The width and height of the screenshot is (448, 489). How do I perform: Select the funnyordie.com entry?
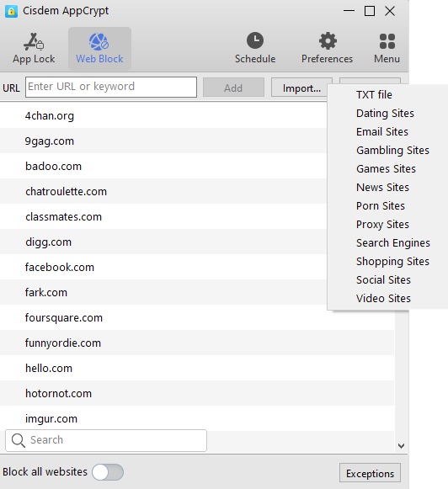point(197,343)
